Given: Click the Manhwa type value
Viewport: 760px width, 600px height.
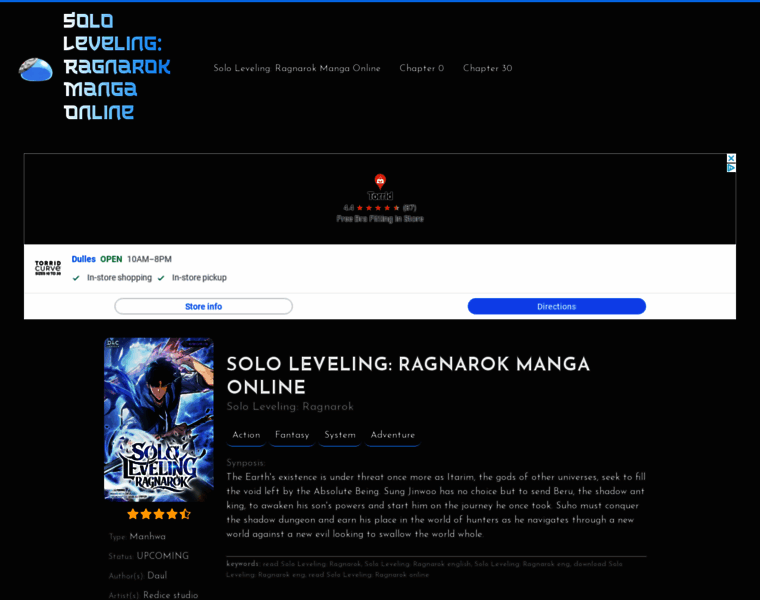Looking at the screenshot, I should point(147,537).
